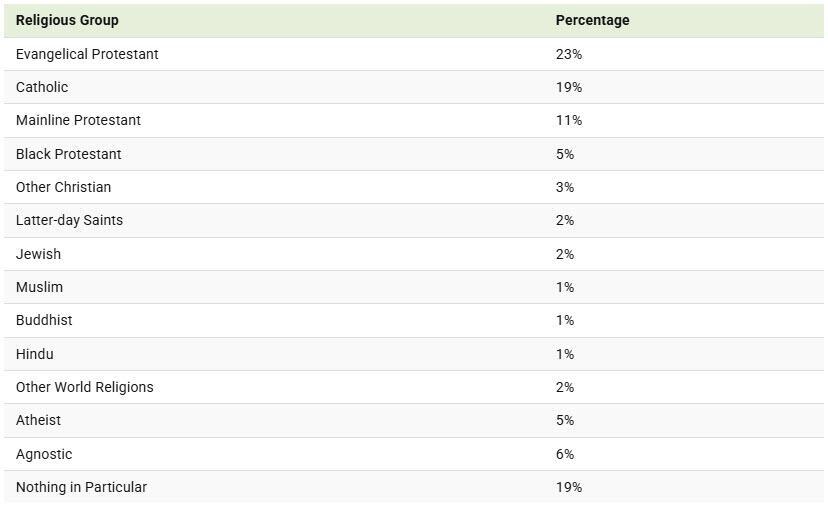
Task: Click the Black Protestant row label
Action: click(68, 154)
